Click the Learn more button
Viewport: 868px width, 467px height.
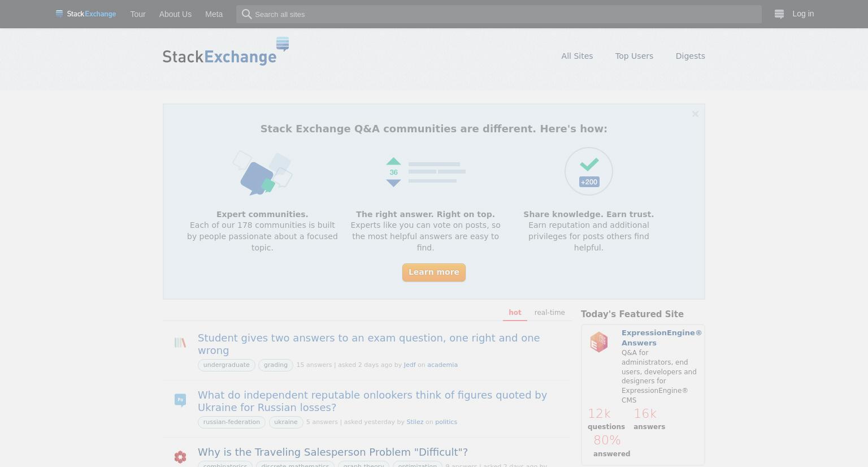point(434,273)
